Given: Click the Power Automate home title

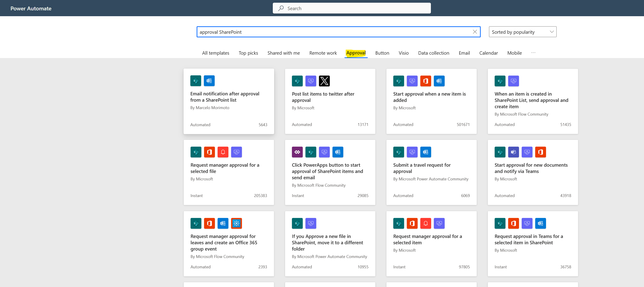Looking at the screenshot, I should click(x=31, y=8).
